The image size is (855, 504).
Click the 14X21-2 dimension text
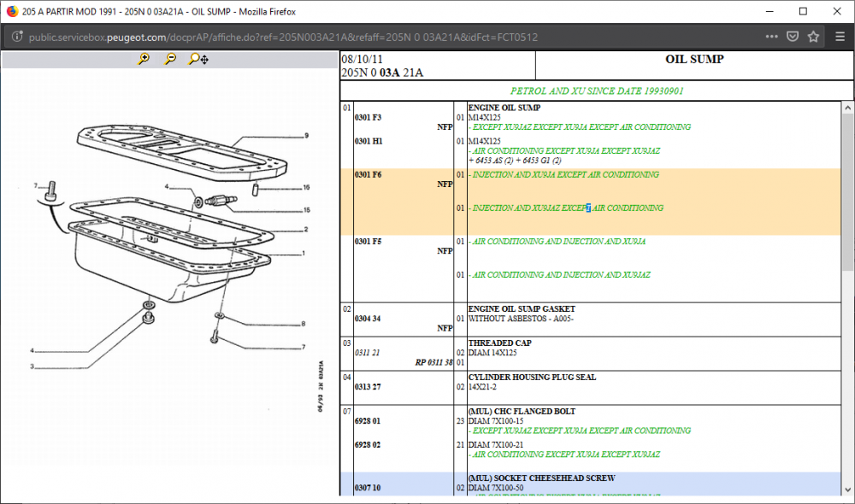click(x=482, y=387)
